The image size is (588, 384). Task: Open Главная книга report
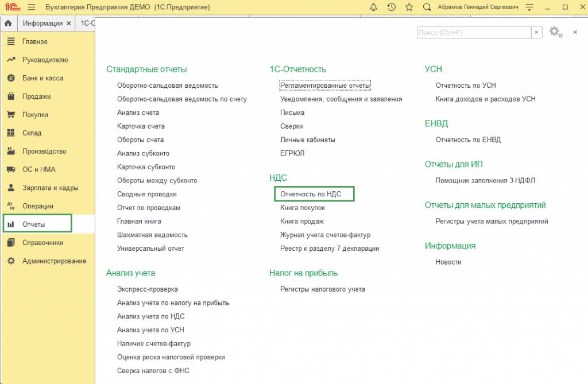tap(139, 221)
